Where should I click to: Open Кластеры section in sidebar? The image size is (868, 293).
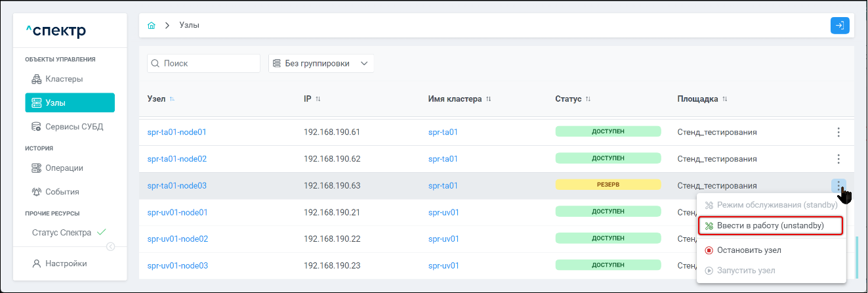pyautogui.click(x=64, y=79)
